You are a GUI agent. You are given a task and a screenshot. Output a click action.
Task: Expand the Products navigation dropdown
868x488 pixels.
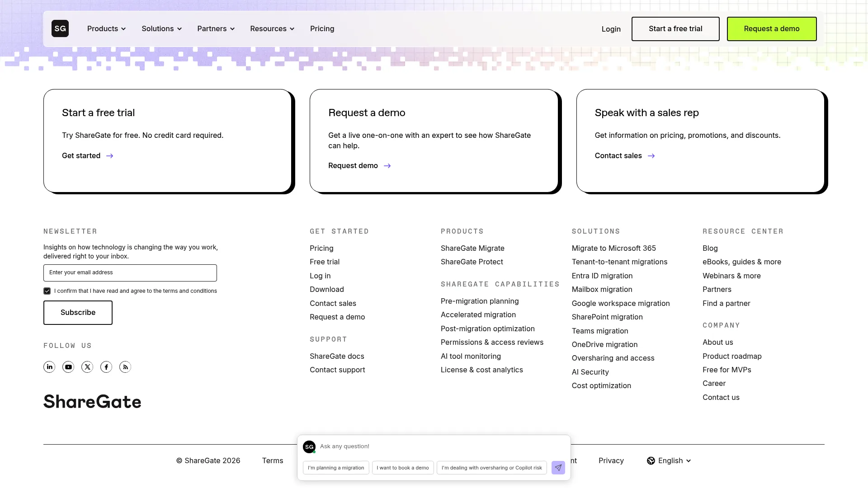[x=107, y=28]
